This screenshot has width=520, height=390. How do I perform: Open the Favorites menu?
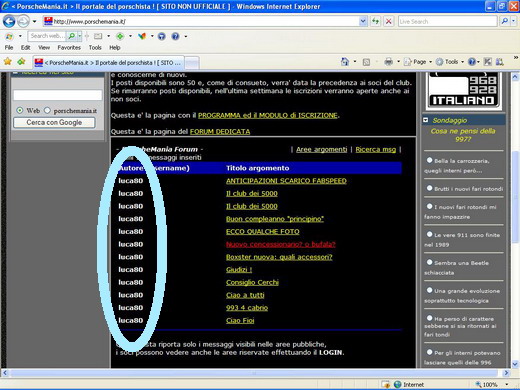(69, 48)
